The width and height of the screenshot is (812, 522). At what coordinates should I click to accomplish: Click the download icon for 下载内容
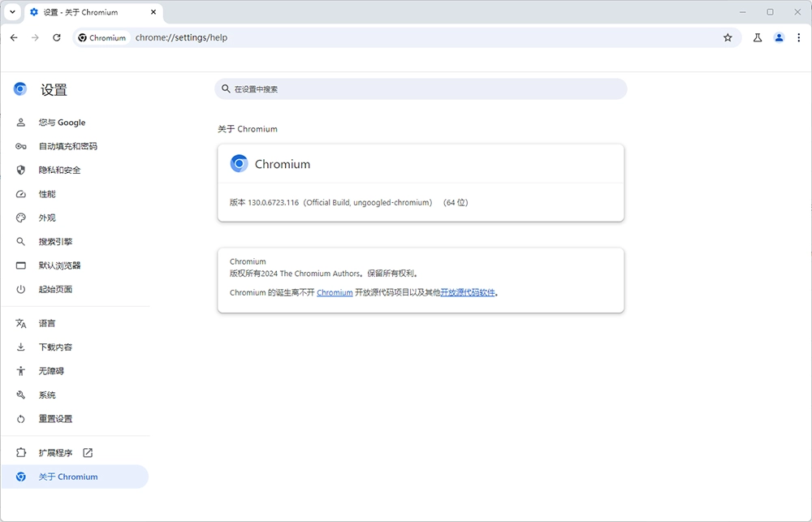pyautogui.click(x=21, y=347)
